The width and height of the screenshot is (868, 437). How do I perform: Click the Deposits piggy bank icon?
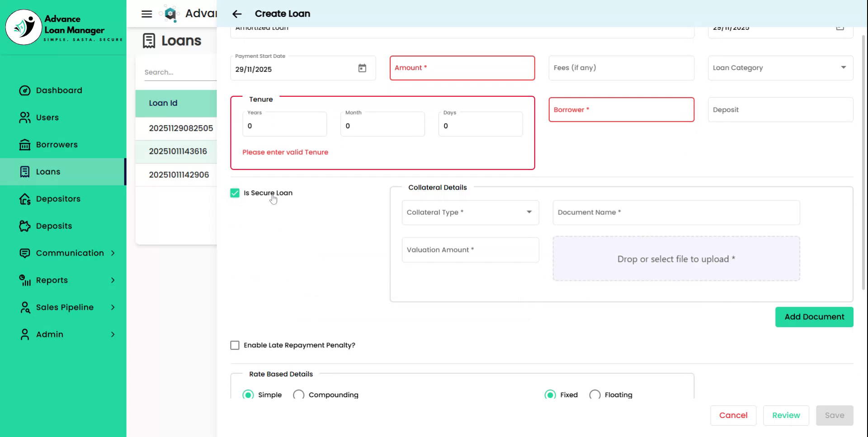[25, 226]
